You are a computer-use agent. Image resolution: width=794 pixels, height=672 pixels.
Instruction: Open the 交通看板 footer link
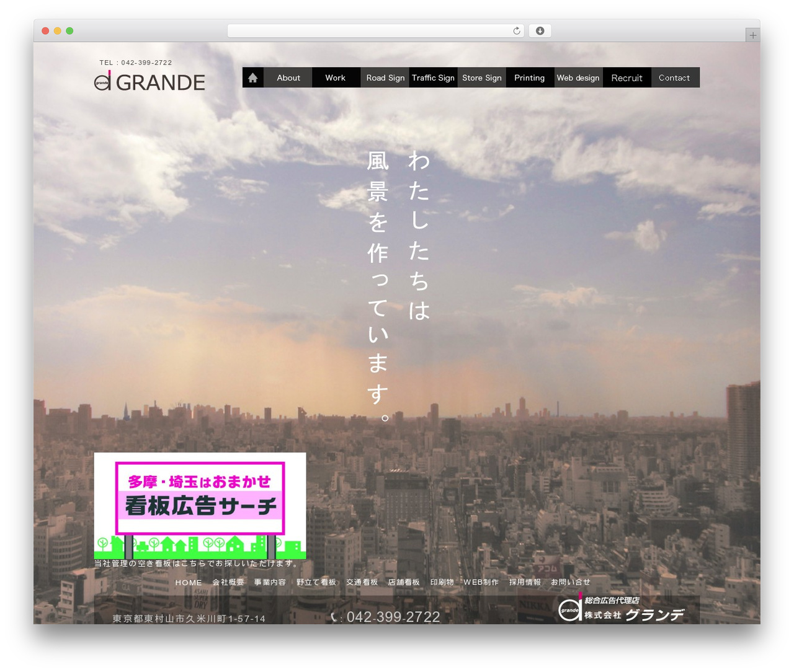[362, 582]
